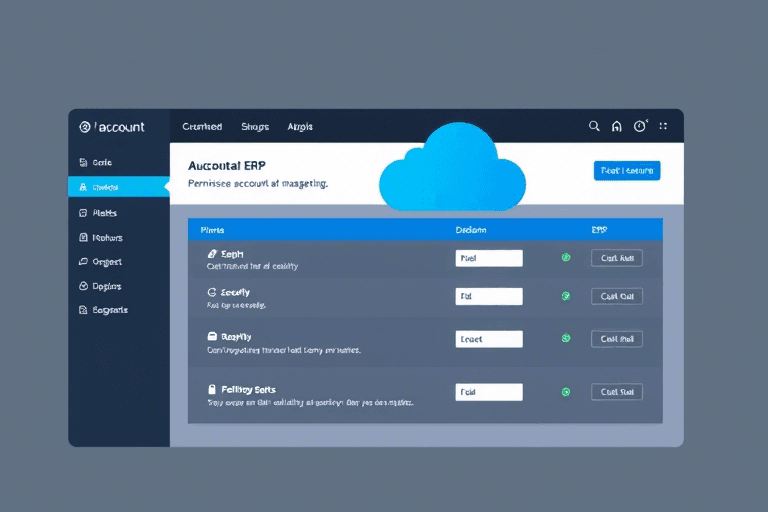Click the chat bubble icon in sidebar
The height and width of the screenshot is (512, 768).
(x=84, y=262)
